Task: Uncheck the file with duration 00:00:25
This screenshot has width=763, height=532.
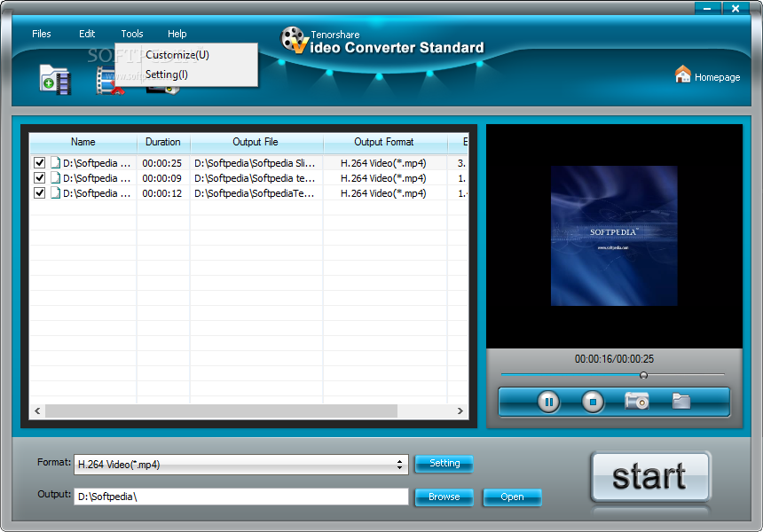Action: pos(39,163)
